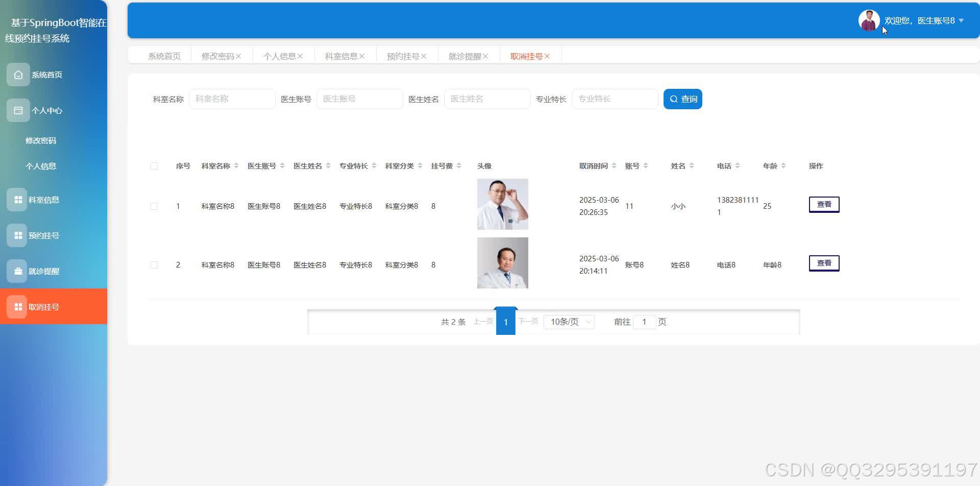
Task: Open the 欢迎您，医生账号8 account dropdown
Action: tap(919, 20)
